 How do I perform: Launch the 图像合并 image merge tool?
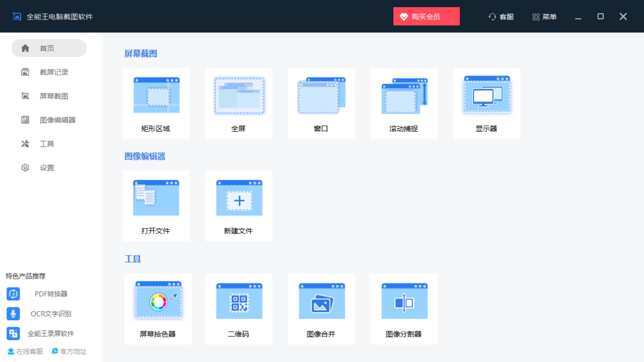[321, 301]
